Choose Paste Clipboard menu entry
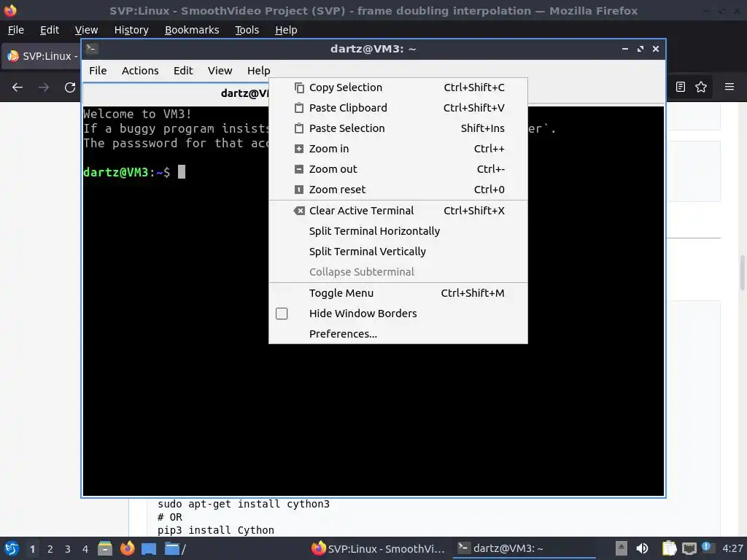 pos(398,108)
